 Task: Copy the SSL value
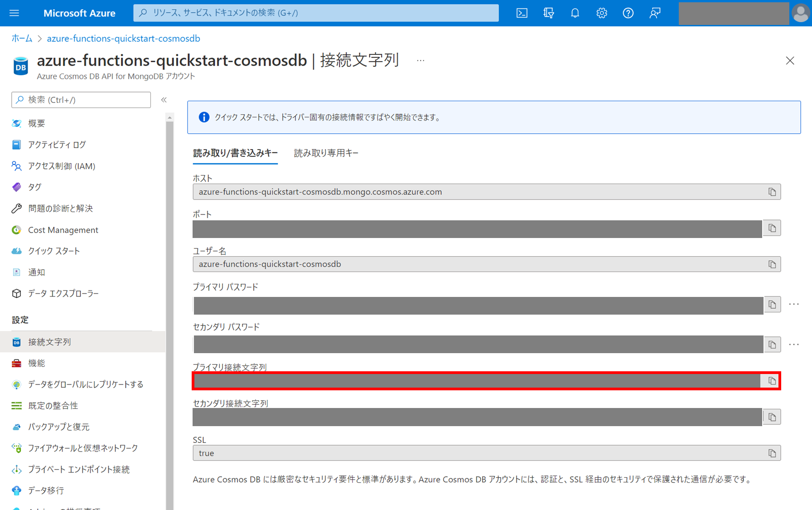[772, 453]
